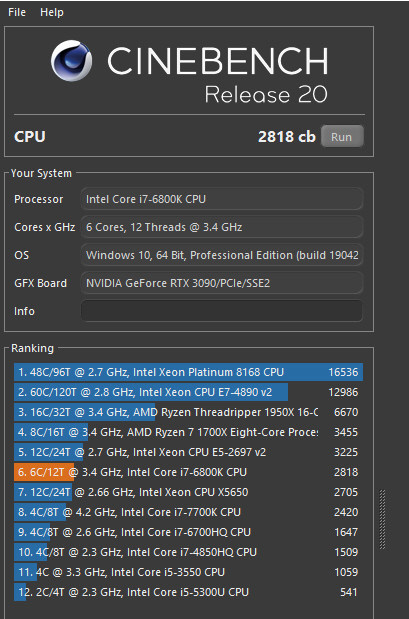409x619 pixels.
Task: Select the highlighted i7-6800K ranking row
Action: pyautogui.click(x=188, y=472)
